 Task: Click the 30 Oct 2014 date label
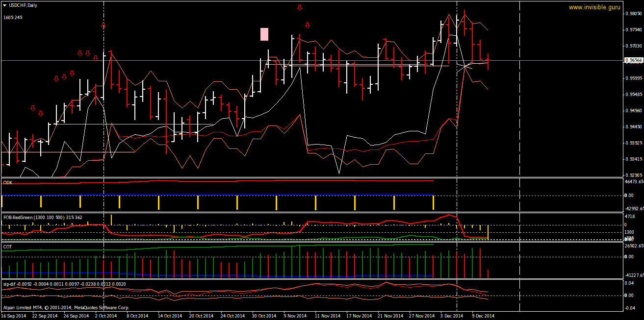[264, 316]
